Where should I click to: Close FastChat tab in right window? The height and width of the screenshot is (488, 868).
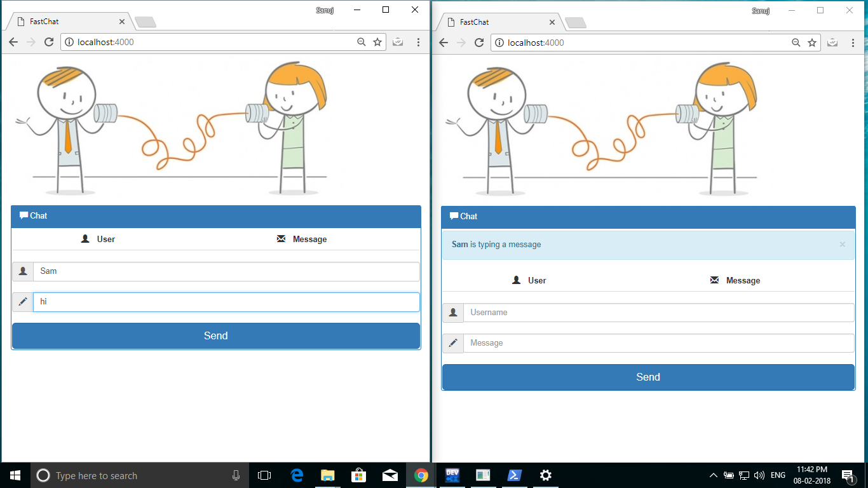coord(552,22)
